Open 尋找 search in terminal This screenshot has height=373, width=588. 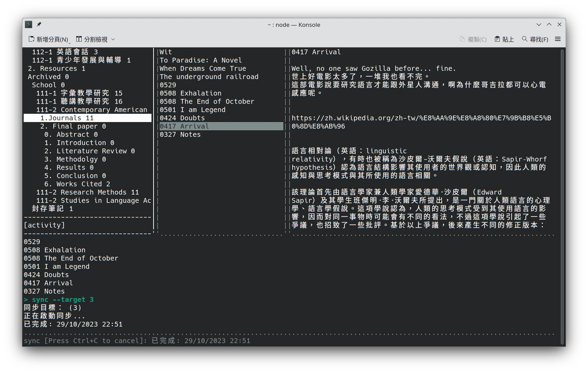pos(535,39)
